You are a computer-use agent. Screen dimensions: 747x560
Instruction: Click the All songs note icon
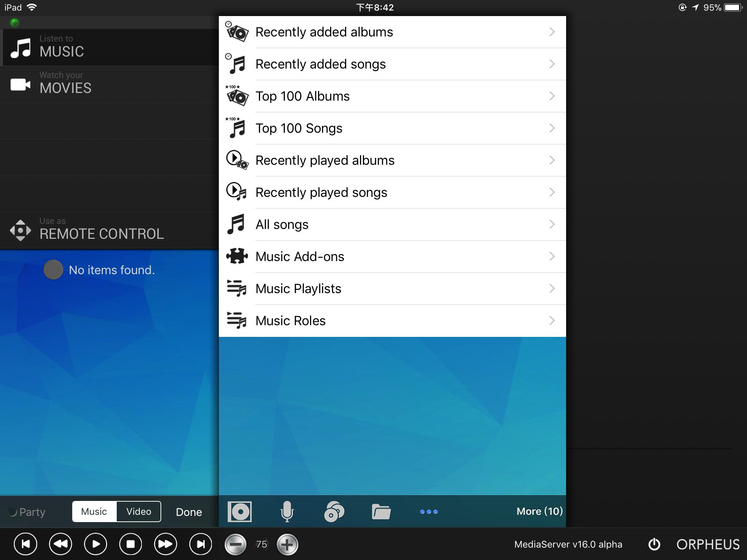236,225
